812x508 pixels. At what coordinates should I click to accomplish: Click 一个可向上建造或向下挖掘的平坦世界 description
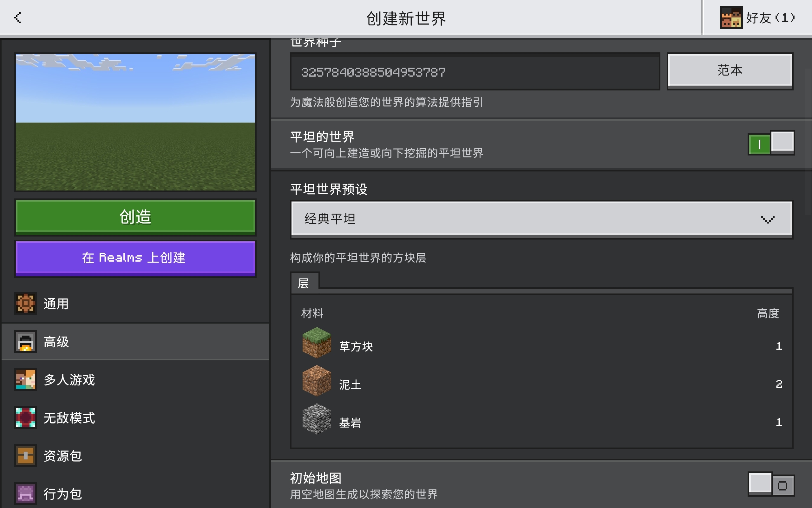pyautogui.click(x=387, y=153)
